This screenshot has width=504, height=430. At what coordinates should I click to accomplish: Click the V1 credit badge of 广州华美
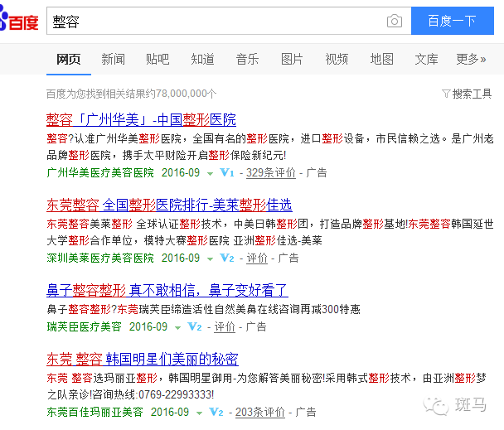227,172
